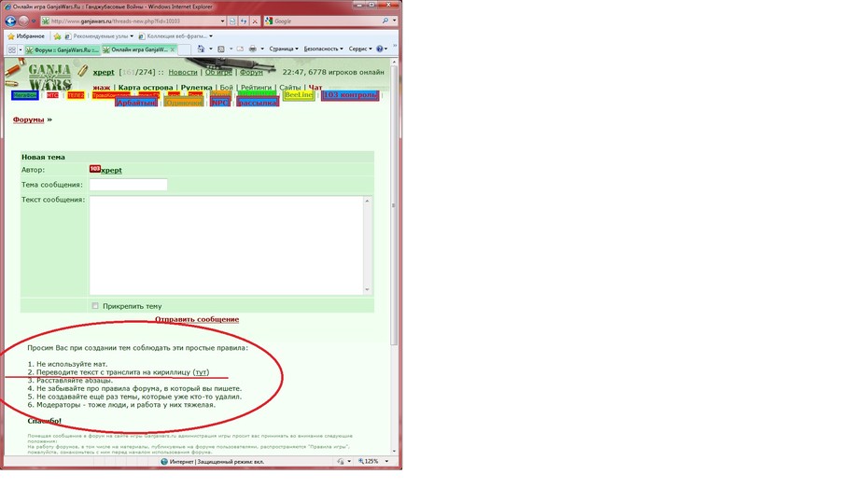868x488 pixels.
Task: Open the Форумы breadcrumb link
Action: pyautogui.click(x=28, y=119)
